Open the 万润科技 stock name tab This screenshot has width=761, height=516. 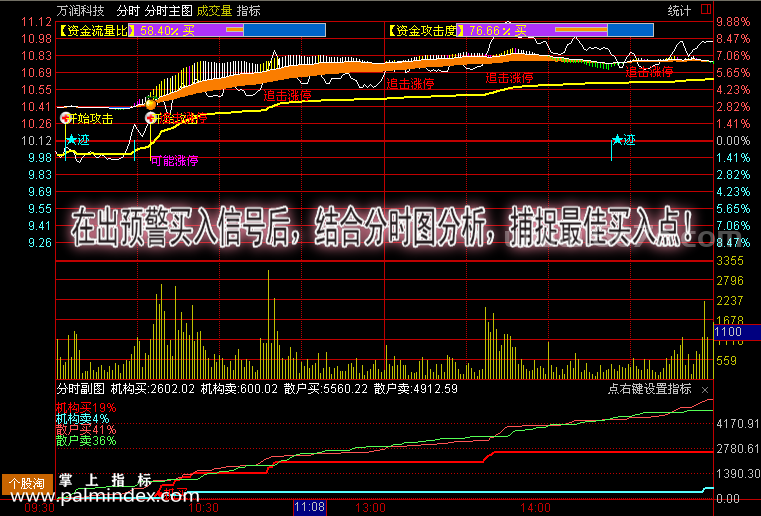click(81, 10)
